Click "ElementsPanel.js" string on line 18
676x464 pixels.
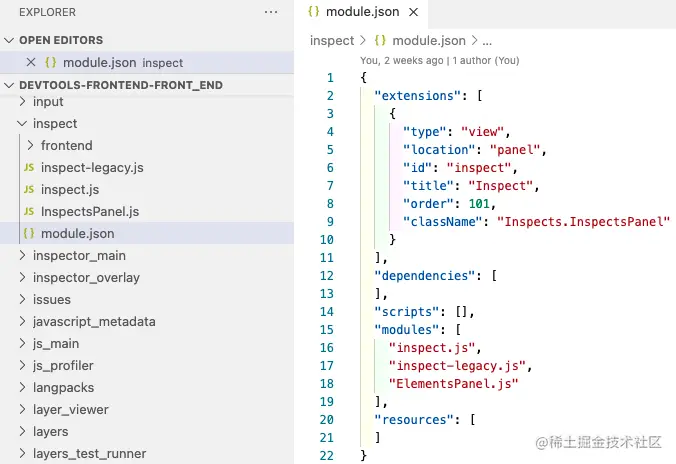tap(454, 384)
